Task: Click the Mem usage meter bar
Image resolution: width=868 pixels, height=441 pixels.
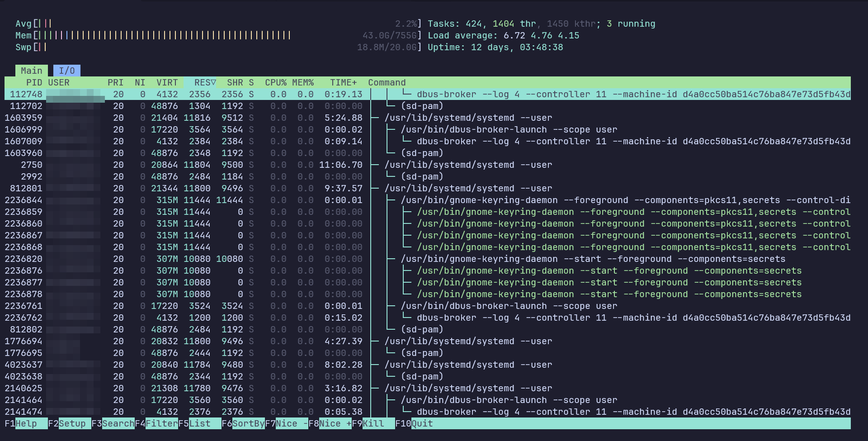Action: point(218,35)
